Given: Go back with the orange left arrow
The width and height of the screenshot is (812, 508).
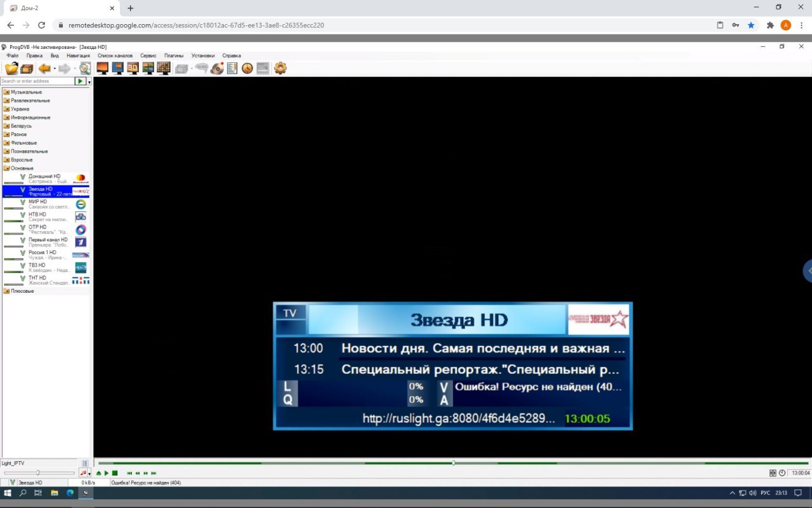Looking at the screenshot, I should pos(44,69).
